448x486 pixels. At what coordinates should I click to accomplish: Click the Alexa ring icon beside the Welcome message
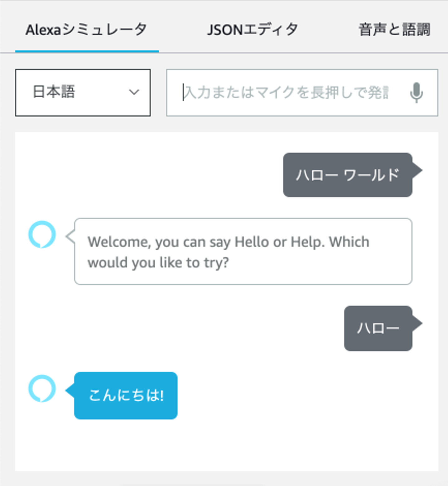pyautogui.click(x=42, y=234)
